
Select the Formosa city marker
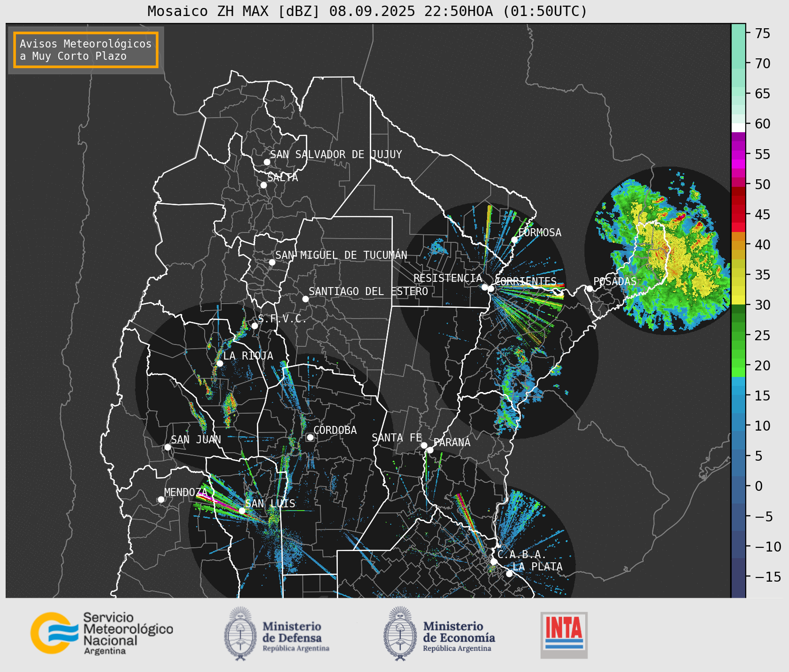coord(515,240)
